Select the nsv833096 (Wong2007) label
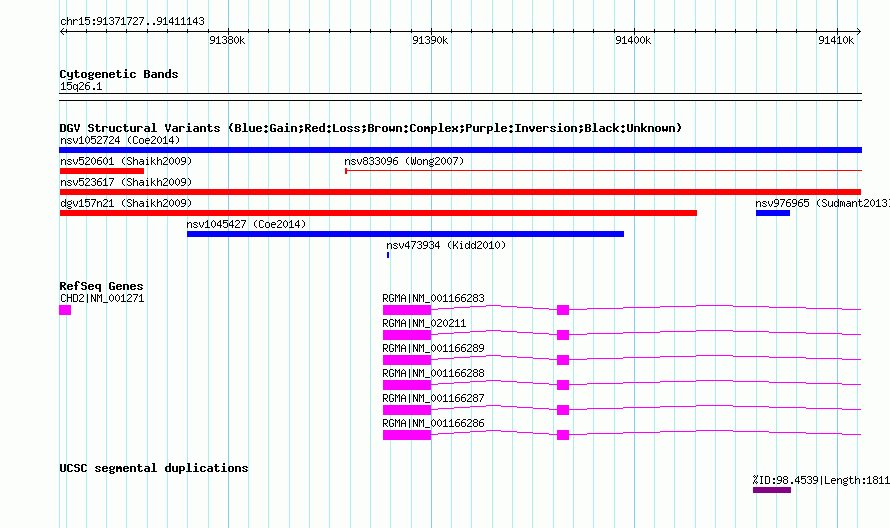Image resolution: width=890 pixels, height=528 pixels. tap(404, 161)
